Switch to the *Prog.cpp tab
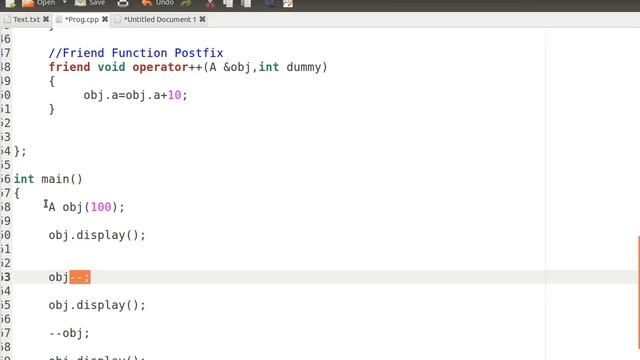 pyautogui.click(x=82, y=19)
